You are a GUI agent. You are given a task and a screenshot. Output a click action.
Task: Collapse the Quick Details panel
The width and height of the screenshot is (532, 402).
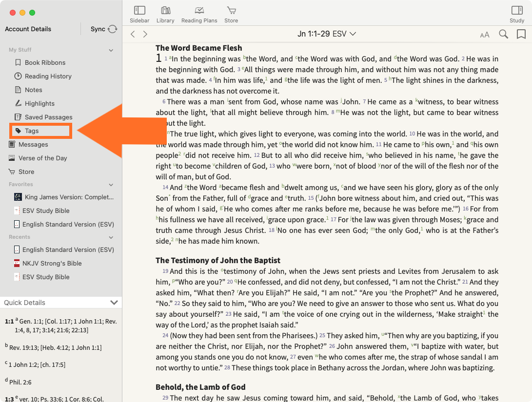pos(114,302)
